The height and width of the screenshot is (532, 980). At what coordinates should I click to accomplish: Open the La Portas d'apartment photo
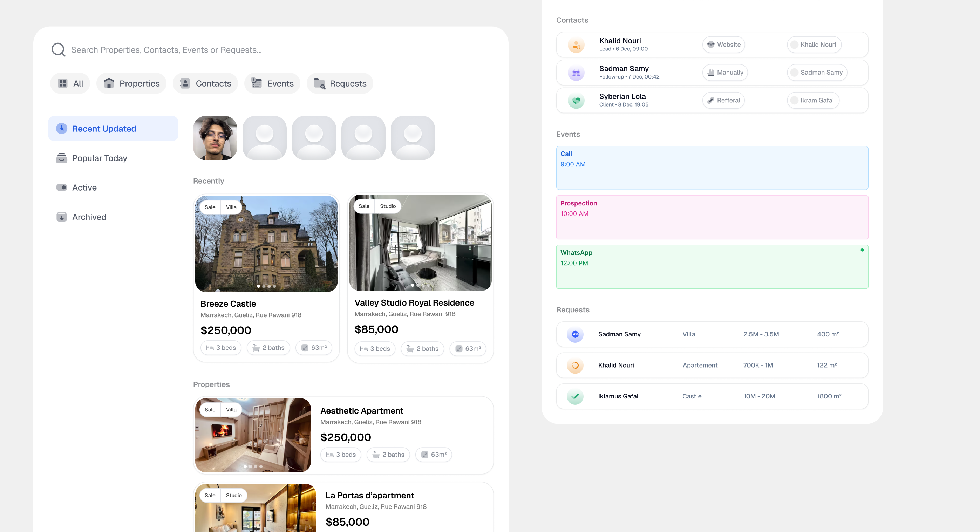(256, 508)
